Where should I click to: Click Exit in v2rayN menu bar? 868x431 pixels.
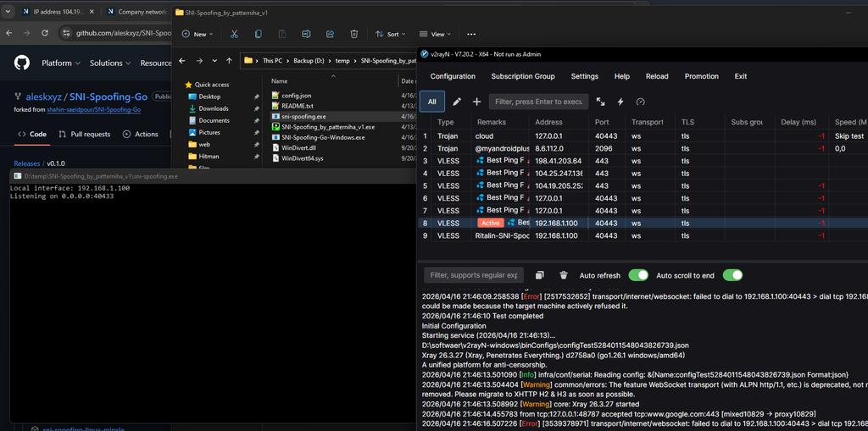coord(741,76)
